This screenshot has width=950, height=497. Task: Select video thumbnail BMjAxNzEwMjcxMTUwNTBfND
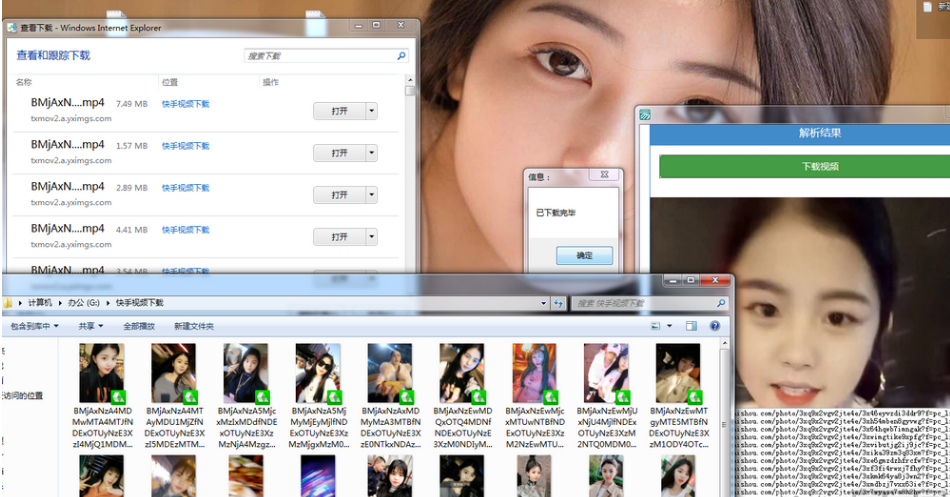534,374
